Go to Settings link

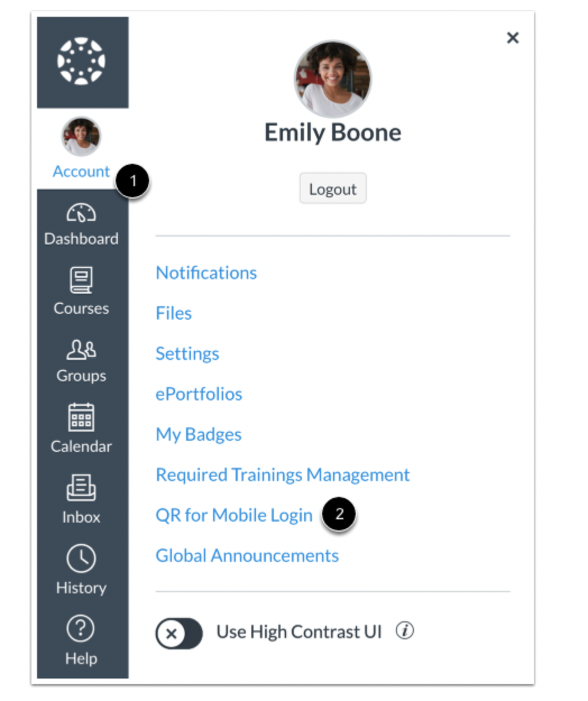[x=187, y=353]
